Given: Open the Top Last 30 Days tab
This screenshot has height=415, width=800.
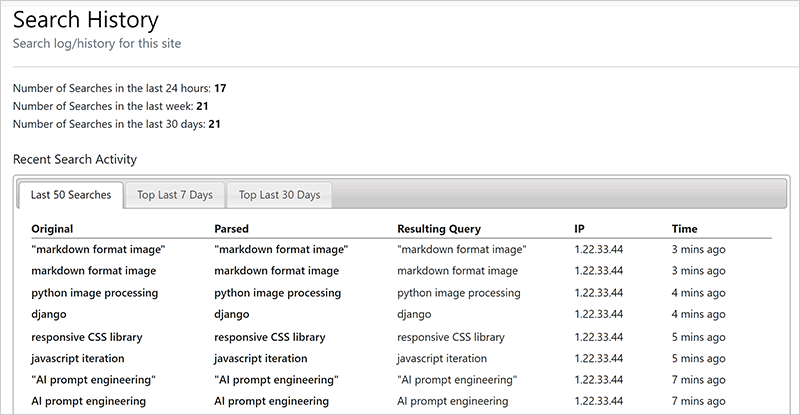Looking at the screenshot, I should point(279,195).
